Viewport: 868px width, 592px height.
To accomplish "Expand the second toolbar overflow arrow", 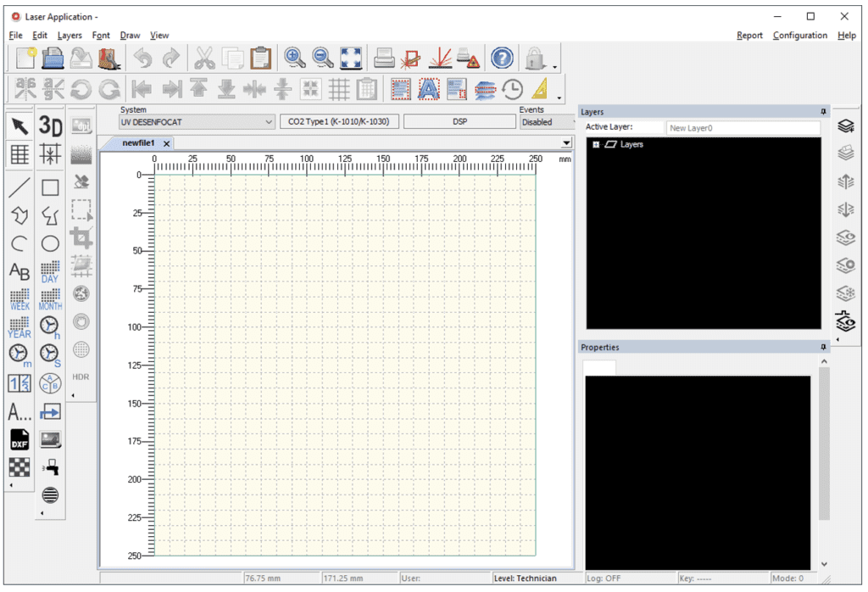I will [559, 98].
